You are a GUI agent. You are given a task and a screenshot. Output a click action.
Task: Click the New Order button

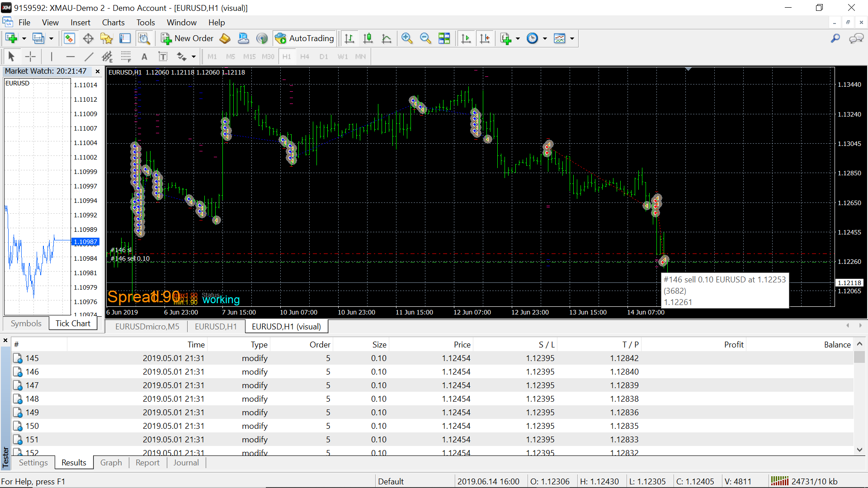point(187,38)
